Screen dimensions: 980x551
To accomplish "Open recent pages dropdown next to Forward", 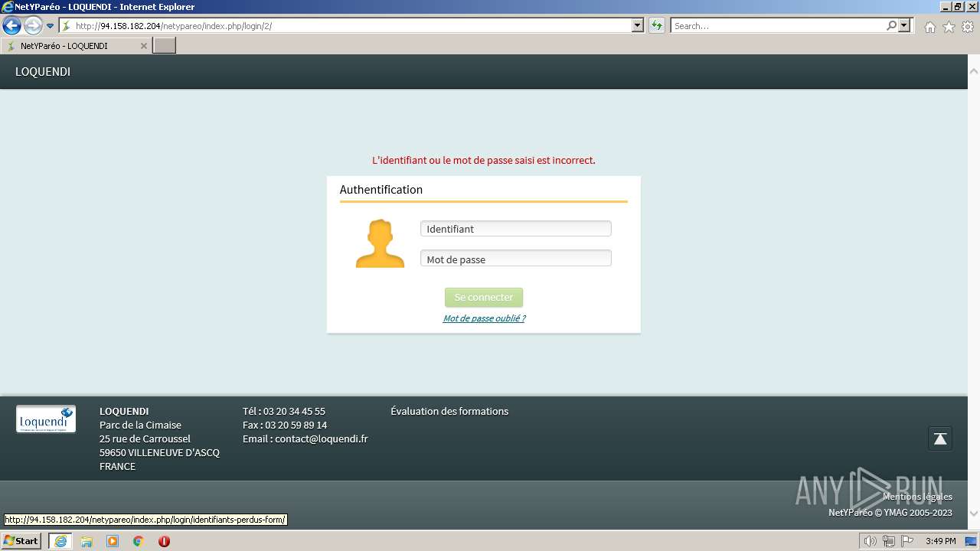I will coord(51,26).
